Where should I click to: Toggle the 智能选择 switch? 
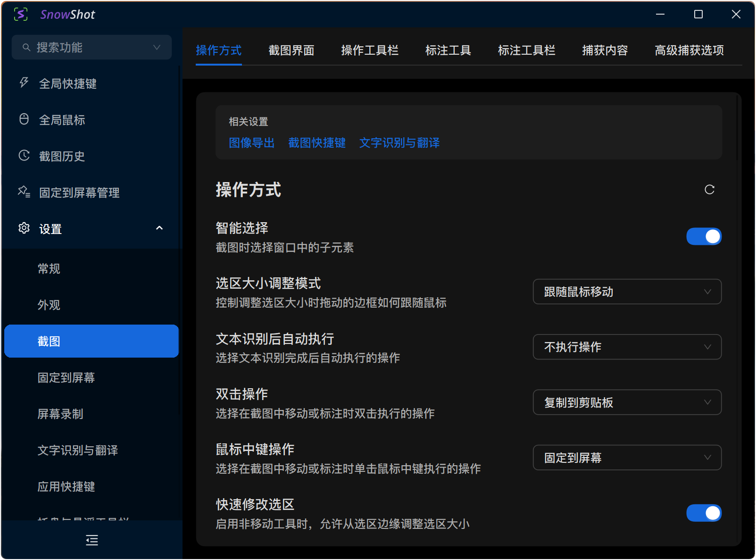pos(704,236)
